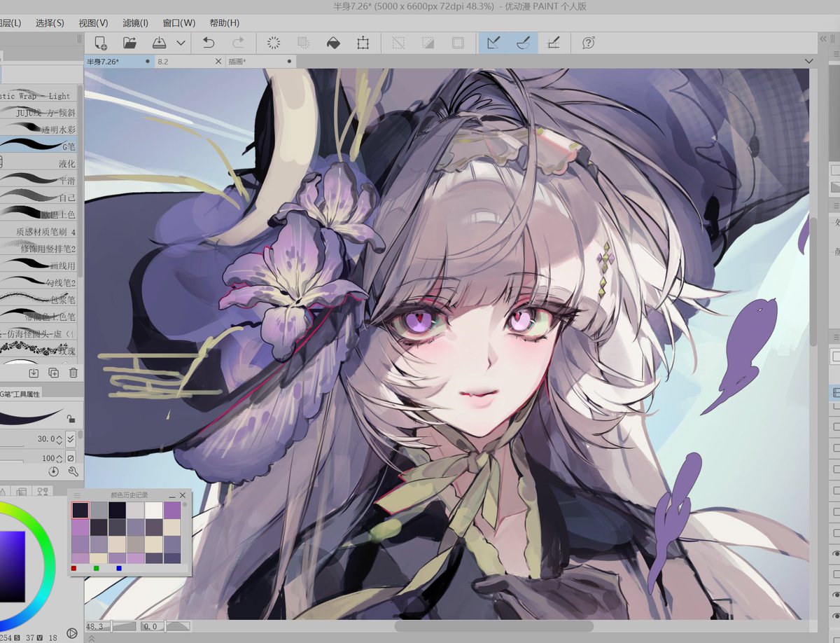Toggle snap to ruler icon
840x643 pixels.
pos(493,43)
